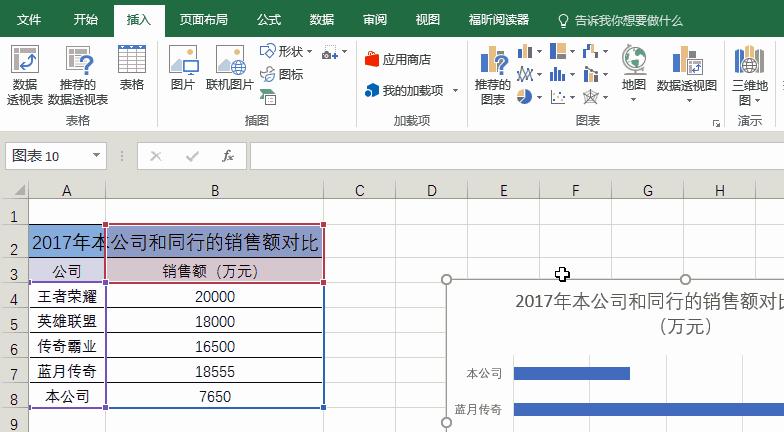
Task: Insert a PivotTable (数据透视表)
Action: tap(24, 75)
